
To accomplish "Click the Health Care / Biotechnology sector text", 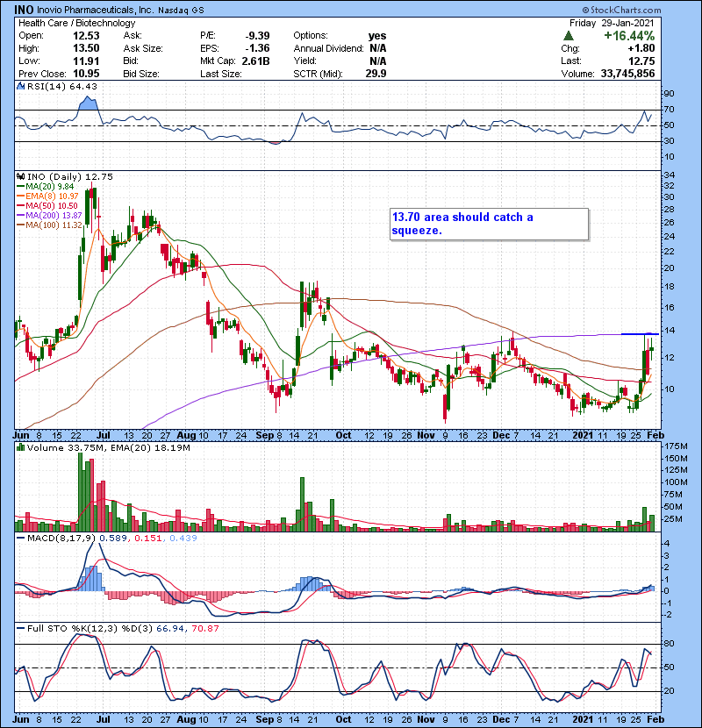I will 76,23.
